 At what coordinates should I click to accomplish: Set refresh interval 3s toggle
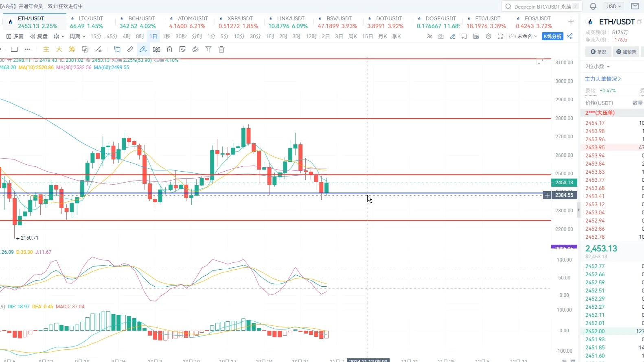(x=429, y=36)
